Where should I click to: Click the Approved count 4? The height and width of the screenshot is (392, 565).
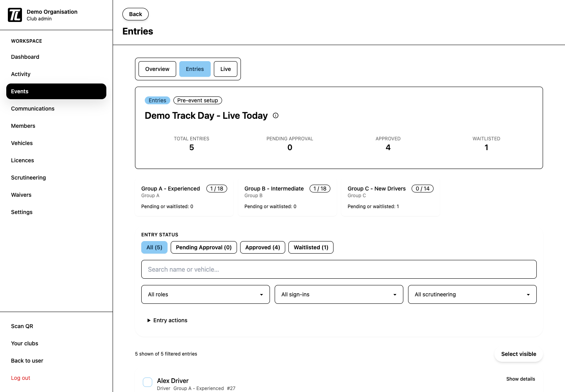tap(388, 147)
